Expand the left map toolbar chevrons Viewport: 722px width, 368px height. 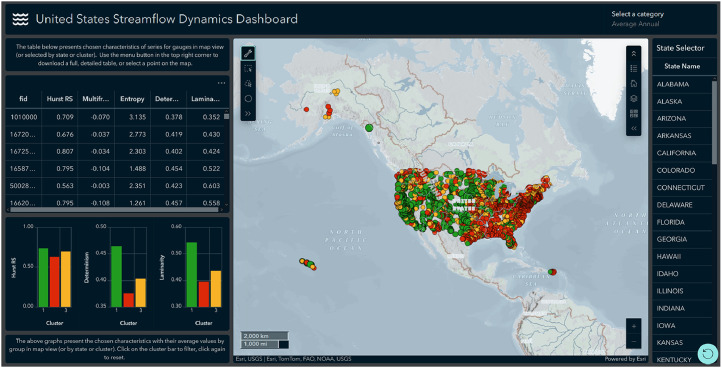248,113
